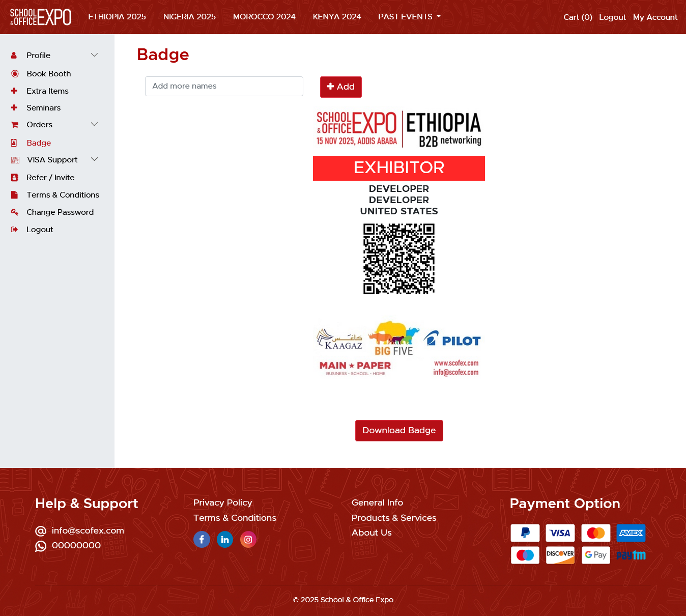The width and height of the screenshot is (686, 616).
Task: Click the key icon for Change Password
Action: tap(15, 212)
